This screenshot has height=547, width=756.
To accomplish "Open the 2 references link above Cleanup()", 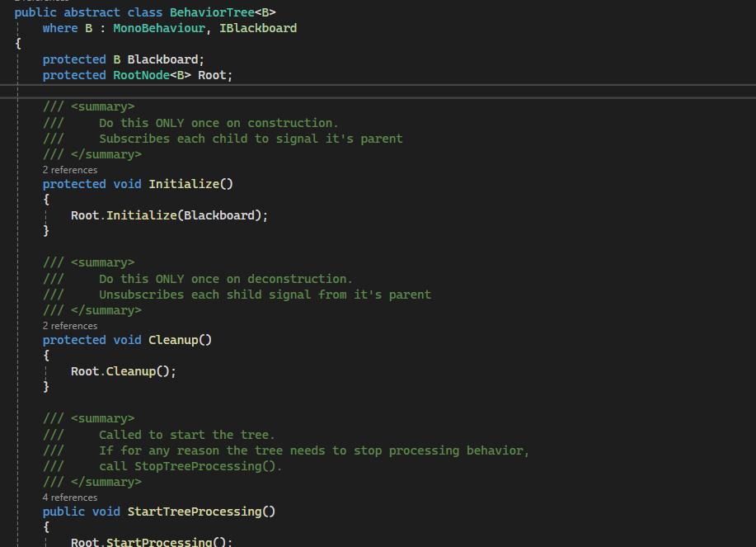I will point(70,326).
